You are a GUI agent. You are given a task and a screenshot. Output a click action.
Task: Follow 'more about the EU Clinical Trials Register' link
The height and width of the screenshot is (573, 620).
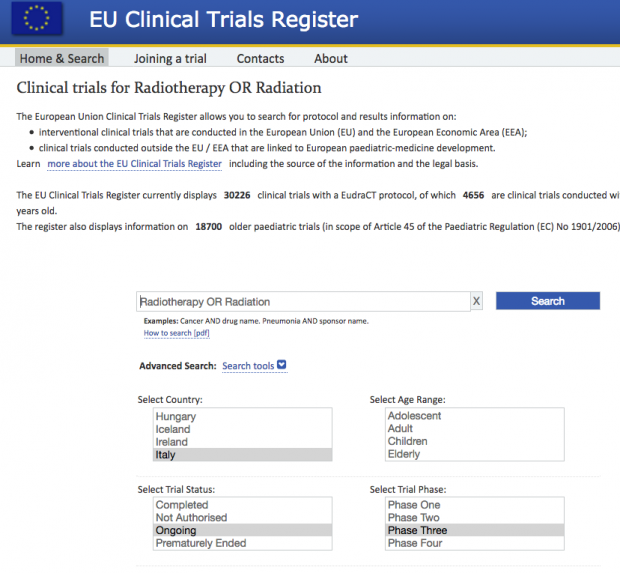pos(134,164)
